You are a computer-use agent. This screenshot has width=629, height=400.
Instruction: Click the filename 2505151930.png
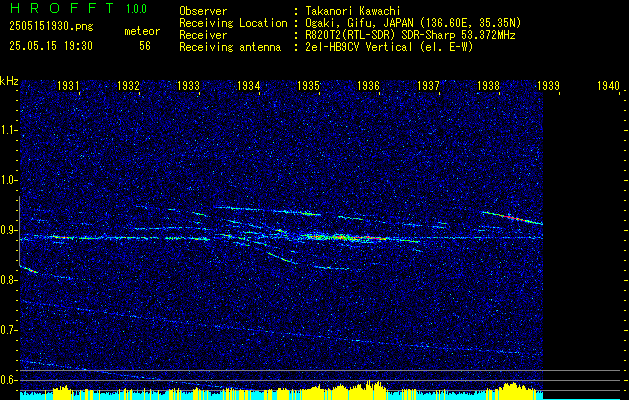[51, 27]
